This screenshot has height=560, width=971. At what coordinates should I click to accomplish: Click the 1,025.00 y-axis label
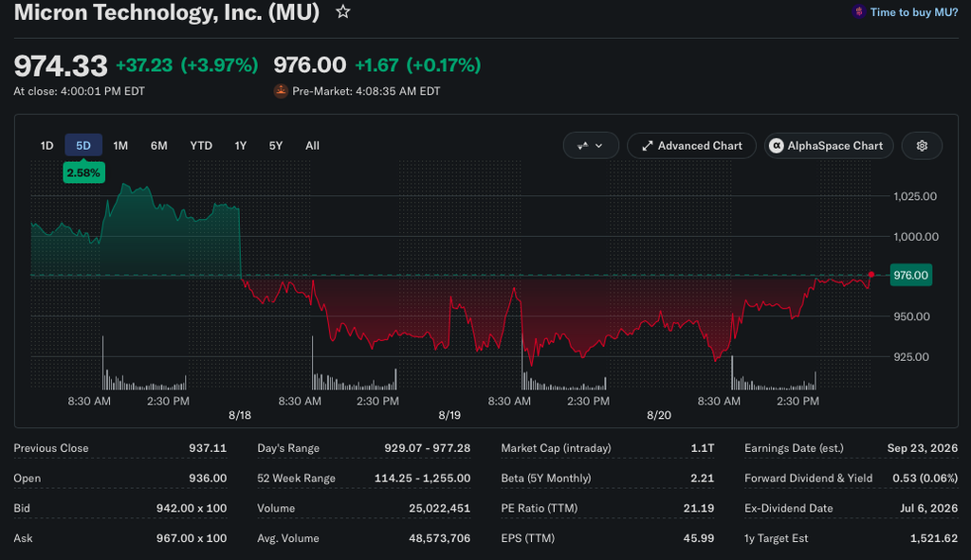(x=915, y=196)
